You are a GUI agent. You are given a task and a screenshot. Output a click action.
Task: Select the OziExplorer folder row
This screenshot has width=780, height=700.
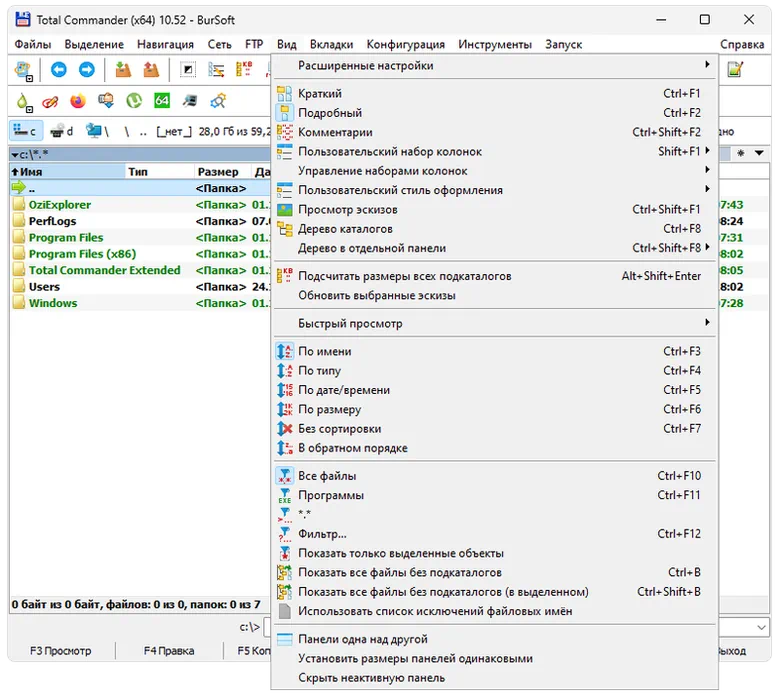tap(140, 205)
